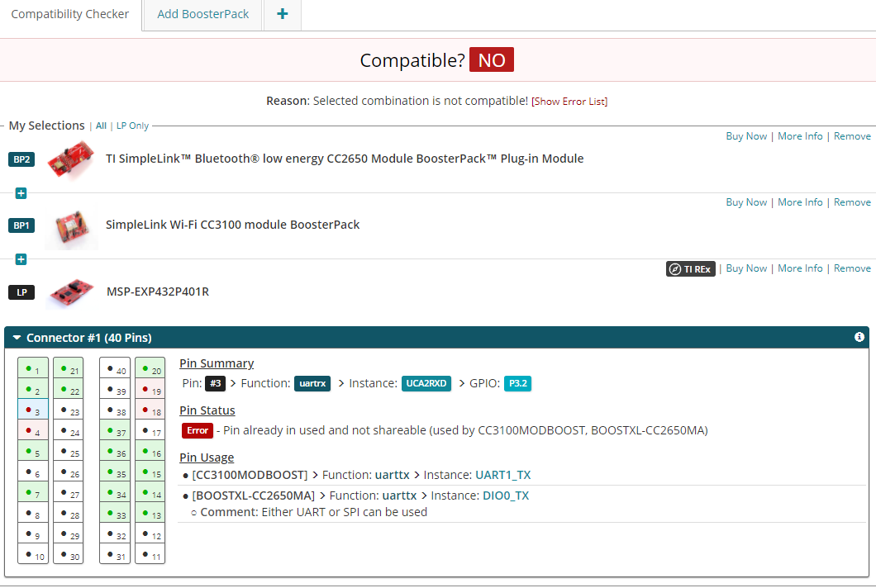Click the [BOOSTXL-CC2650MA] usage entry

254,496
